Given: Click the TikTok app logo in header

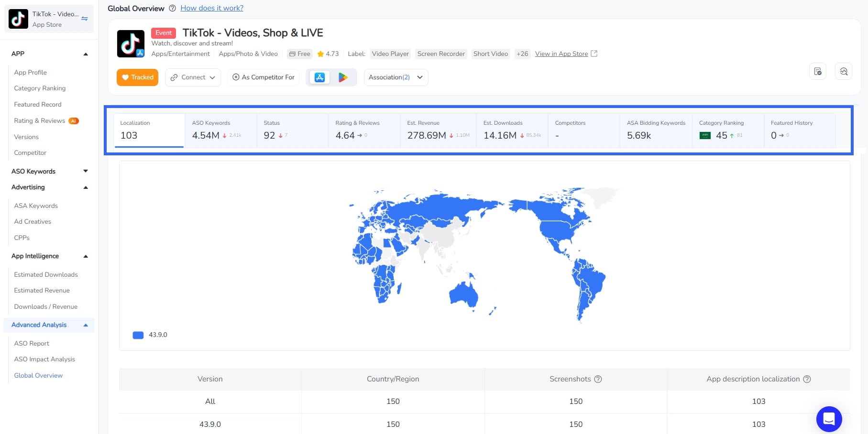Looking at the screenshot, I should 131,44.
